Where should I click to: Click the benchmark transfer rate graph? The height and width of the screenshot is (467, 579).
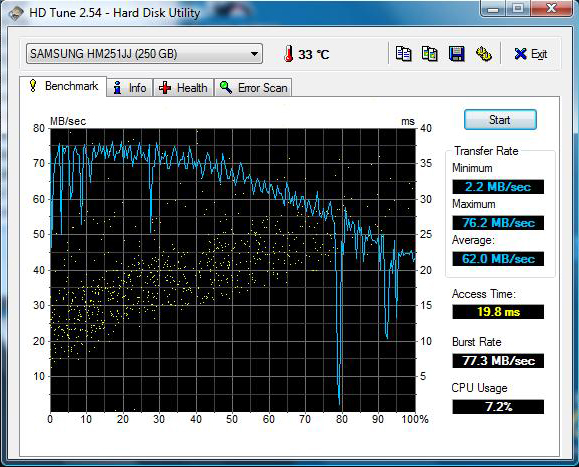(x=233, y=270)
